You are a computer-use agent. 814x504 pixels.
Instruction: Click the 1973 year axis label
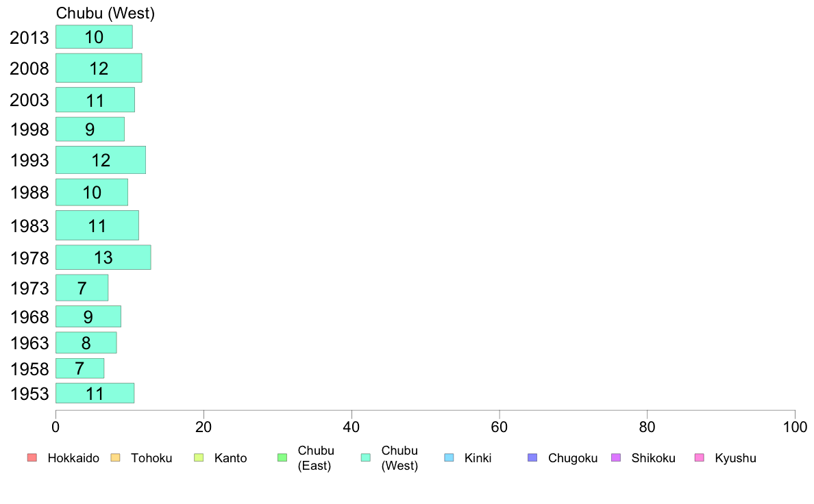[x=29, y=288]
